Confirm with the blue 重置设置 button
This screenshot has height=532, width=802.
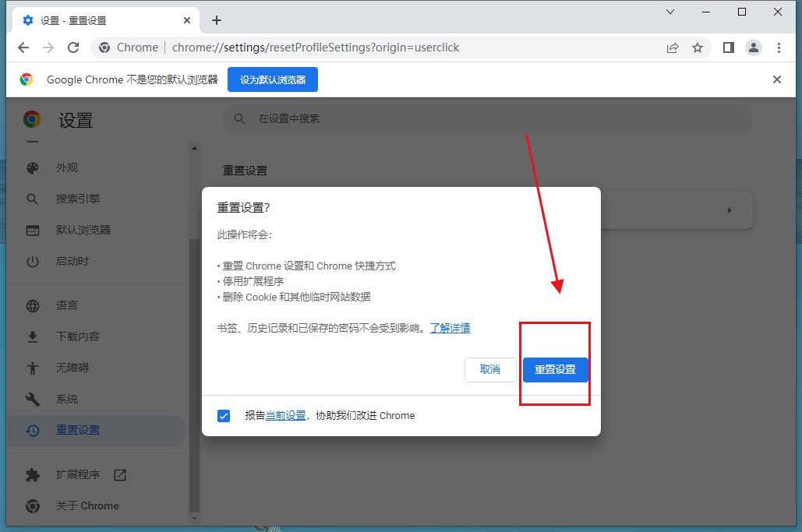555,369
